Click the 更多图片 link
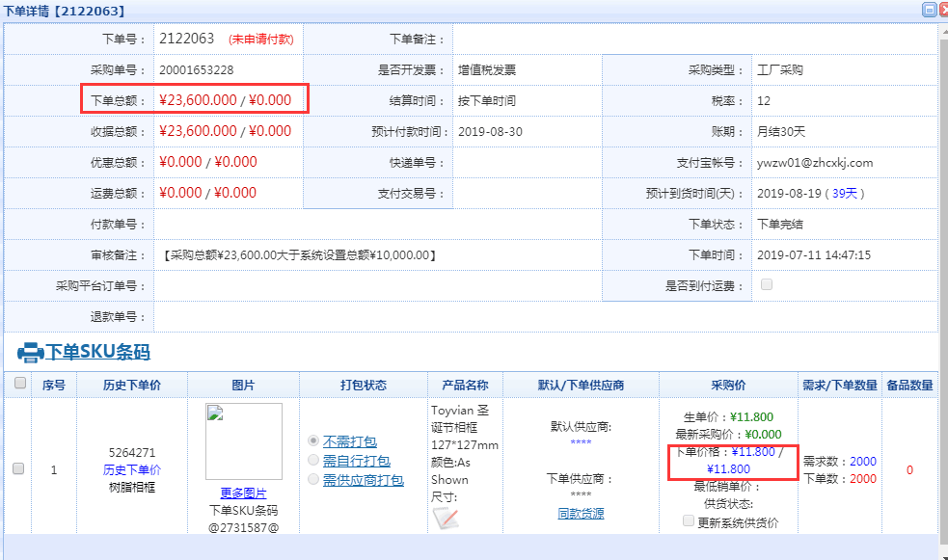 point(243,493)
